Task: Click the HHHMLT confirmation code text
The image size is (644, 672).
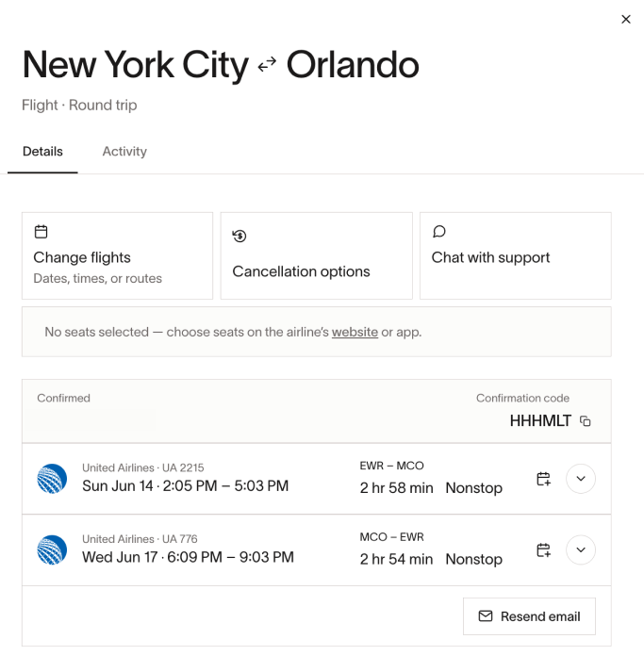Action: [x=540, y=421]
